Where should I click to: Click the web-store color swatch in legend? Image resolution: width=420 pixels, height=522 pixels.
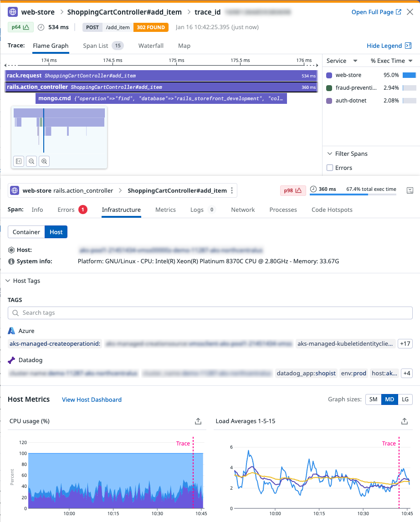[x=329, y=75]
